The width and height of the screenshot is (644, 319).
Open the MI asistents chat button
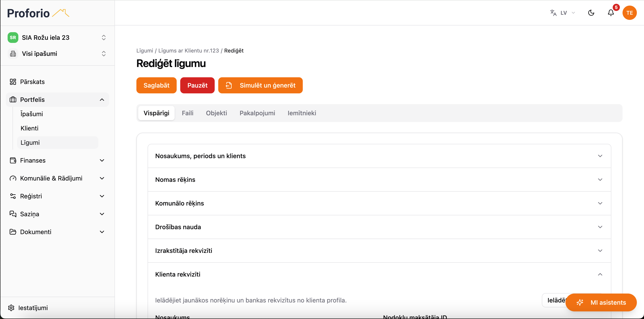pos(601,302)
